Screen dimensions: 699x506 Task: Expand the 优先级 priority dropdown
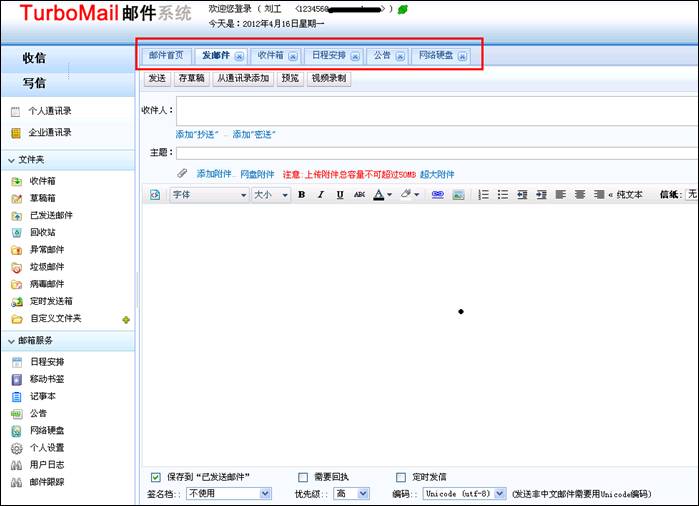pyautogui.click(x=354, y=493)
